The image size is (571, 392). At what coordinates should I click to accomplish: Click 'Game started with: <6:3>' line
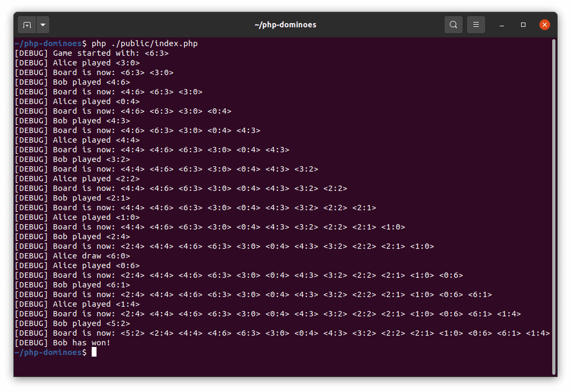click(x=92, y=53)
